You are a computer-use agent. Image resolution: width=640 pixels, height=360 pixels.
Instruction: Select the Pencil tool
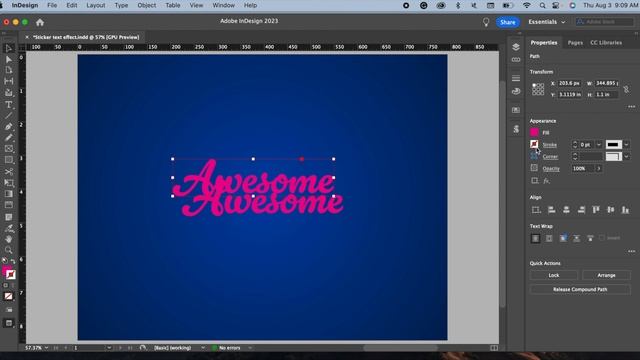tap(9, 138)
